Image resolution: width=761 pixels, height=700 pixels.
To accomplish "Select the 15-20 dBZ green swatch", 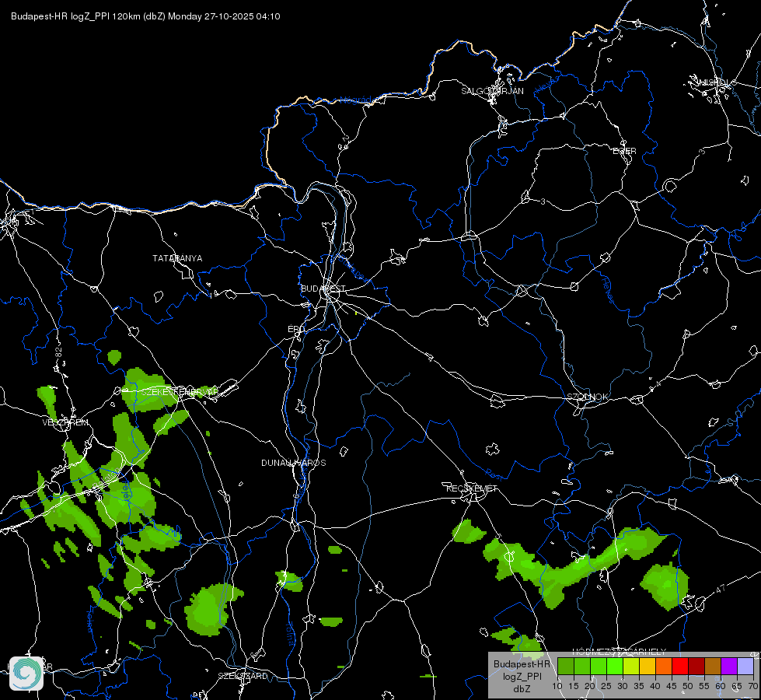I will point(582,666).
